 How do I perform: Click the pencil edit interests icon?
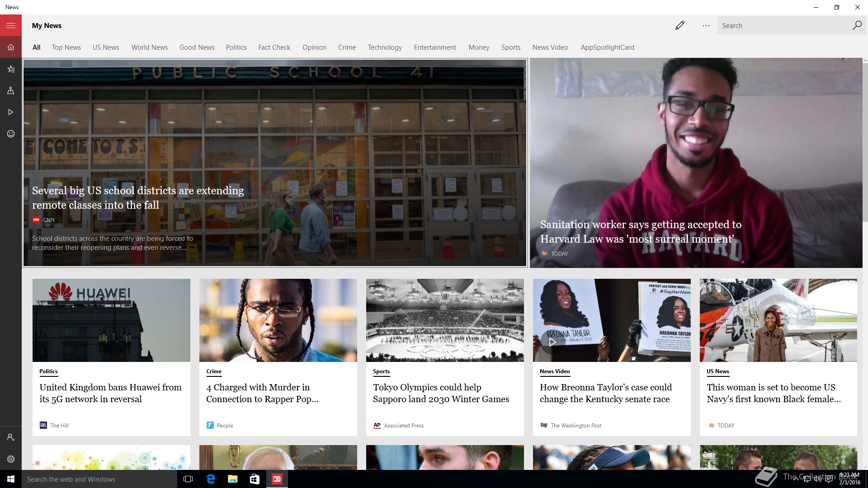click(x=680, y=25)
